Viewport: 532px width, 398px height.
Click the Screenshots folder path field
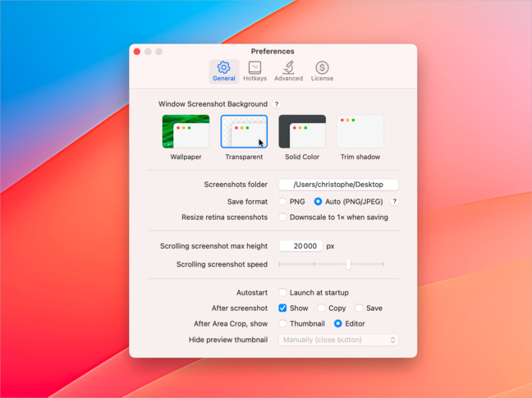coord(338,185)
